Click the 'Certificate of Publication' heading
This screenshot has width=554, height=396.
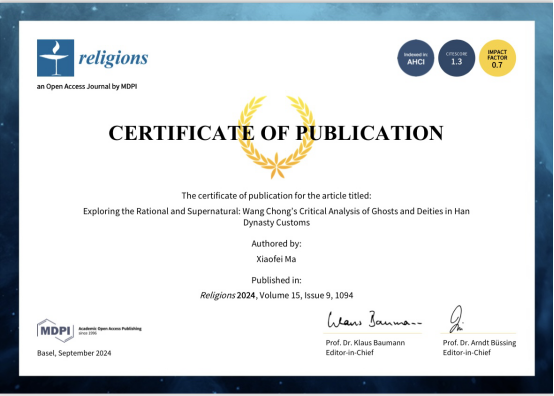pos(276,133)
